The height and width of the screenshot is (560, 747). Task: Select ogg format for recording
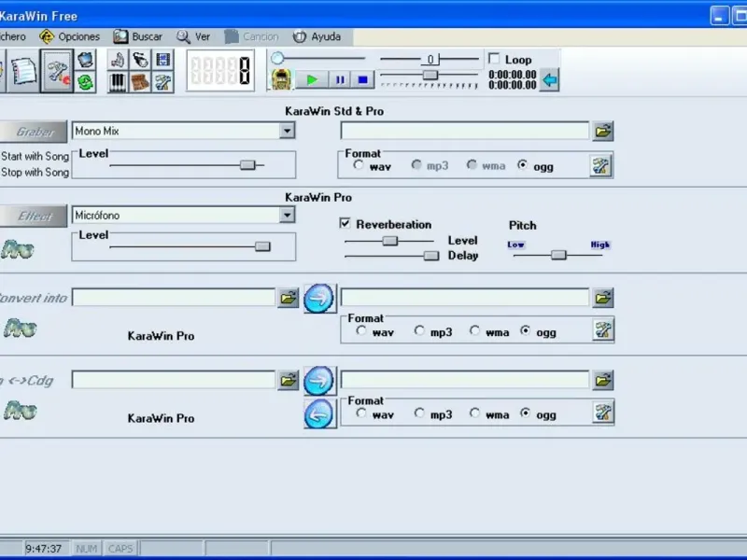523,165
